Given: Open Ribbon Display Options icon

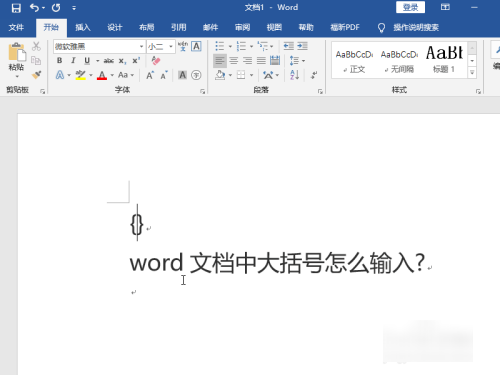Looking at the screenshot, I should [445, 7].
